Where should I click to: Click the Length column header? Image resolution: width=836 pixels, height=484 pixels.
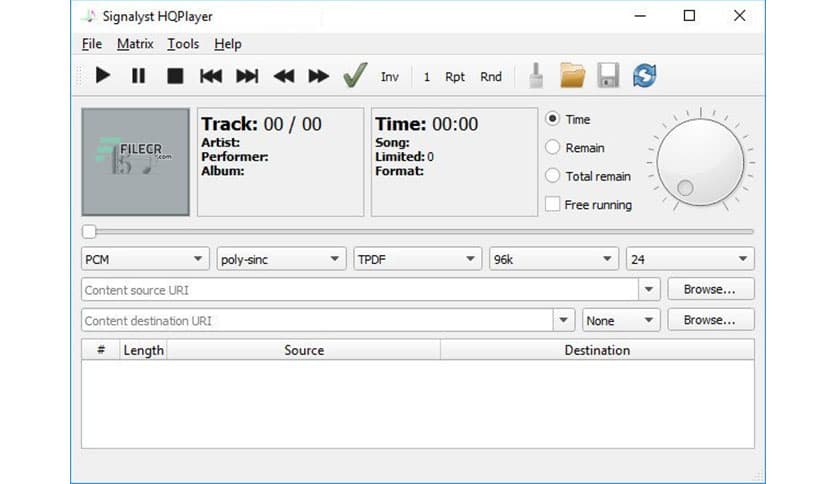point(143,350)
